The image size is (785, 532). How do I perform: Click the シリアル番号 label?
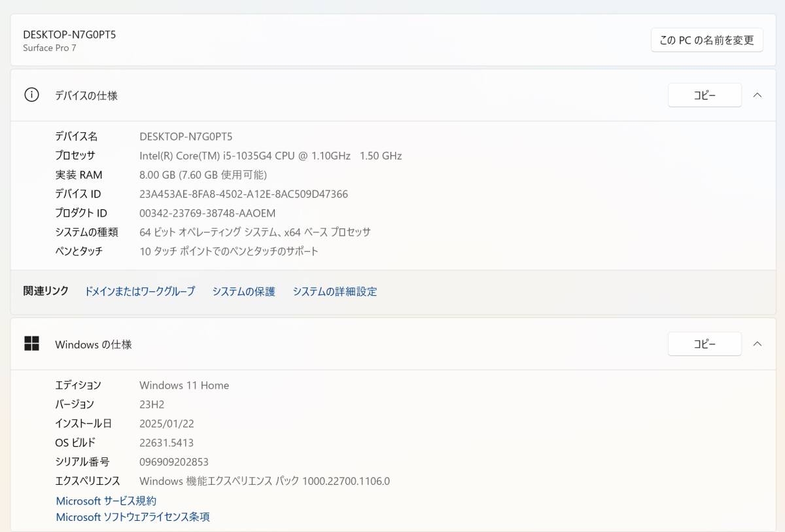[x=82, y=461]
